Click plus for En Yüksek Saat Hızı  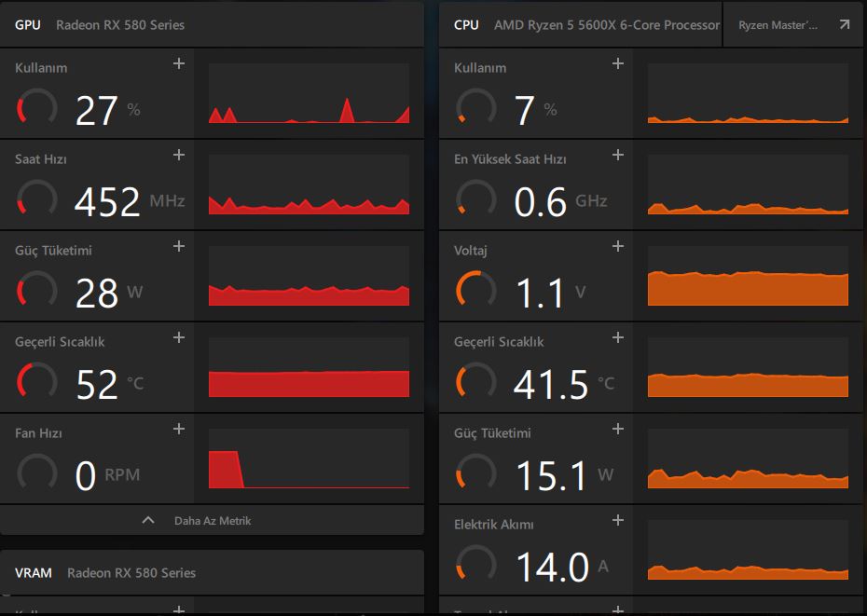(x=617, y=155)
